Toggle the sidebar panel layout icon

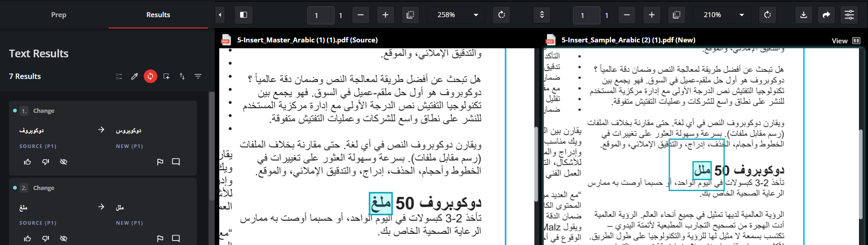click(x=243, y=15)
